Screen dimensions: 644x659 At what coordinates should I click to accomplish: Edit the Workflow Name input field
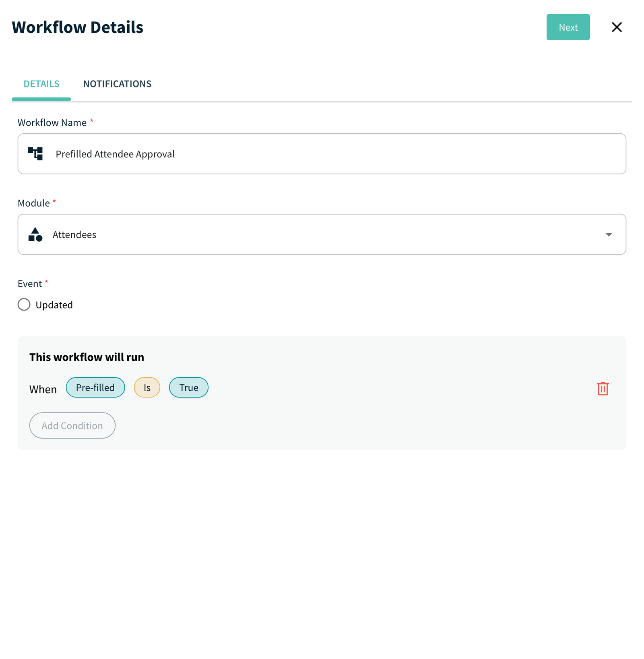[322, 154]
